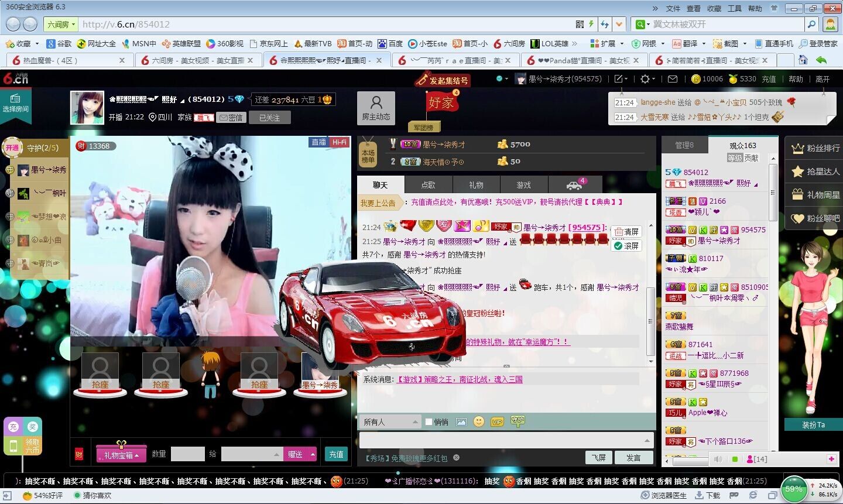Expand the 礼物宝箱 gift box menu
843x504 pixels.
tap(121, 455)
